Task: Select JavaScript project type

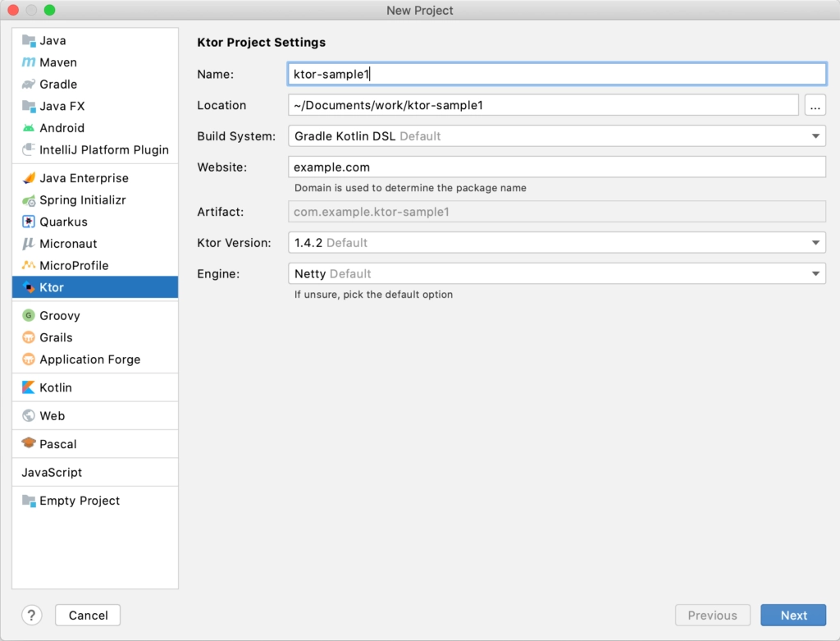Action: pyautogui.click(x=95, y=472)
